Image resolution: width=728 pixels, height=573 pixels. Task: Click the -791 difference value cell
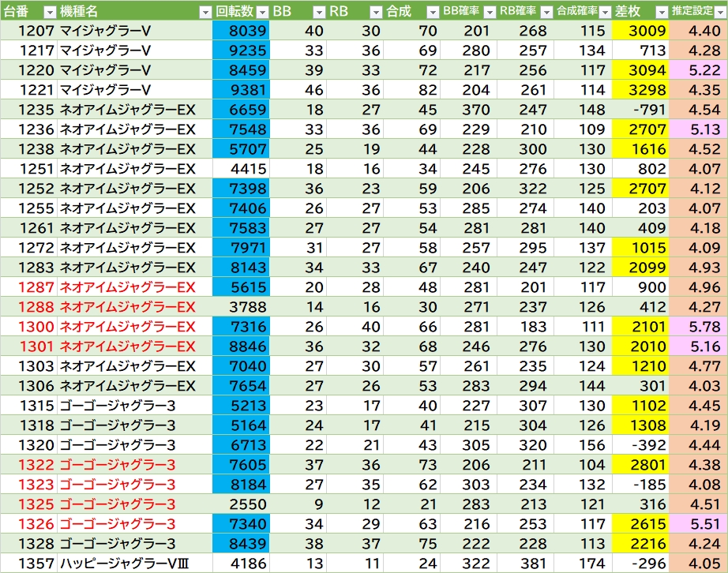pyautogui.click(x=640, y=110)
